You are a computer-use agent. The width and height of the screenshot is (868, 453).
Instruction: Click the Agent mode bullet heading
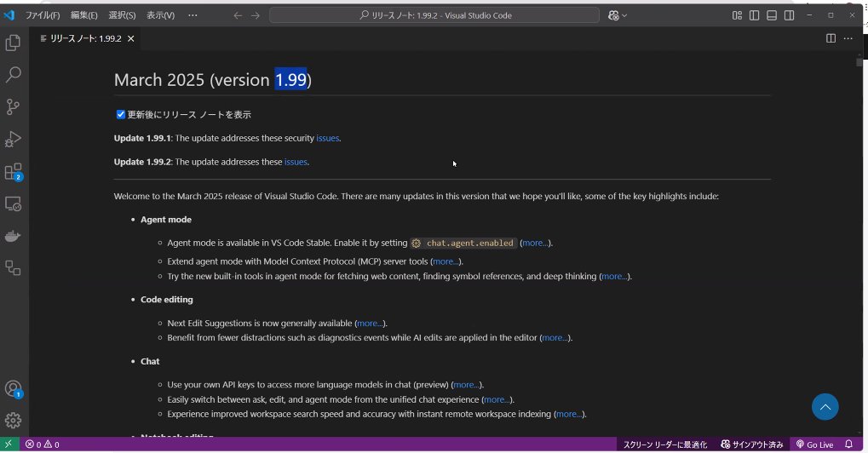tap(166, 220)
